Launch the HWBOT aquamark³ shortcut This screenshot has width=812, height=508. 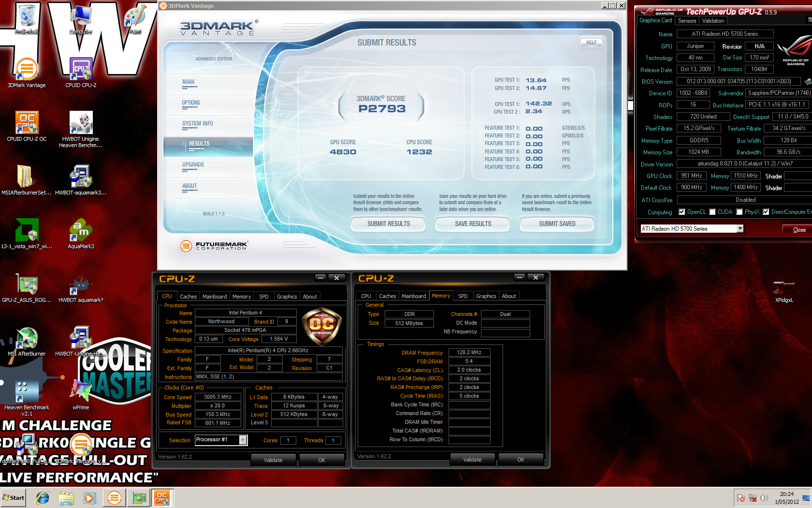[81, 287]
